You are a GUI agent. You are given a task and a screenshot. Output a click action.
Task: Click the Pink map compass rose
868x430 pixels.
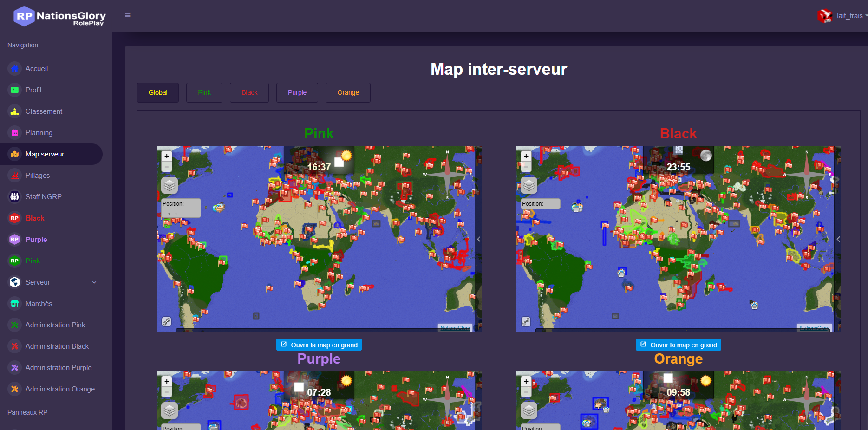click(x=447, y=175)
